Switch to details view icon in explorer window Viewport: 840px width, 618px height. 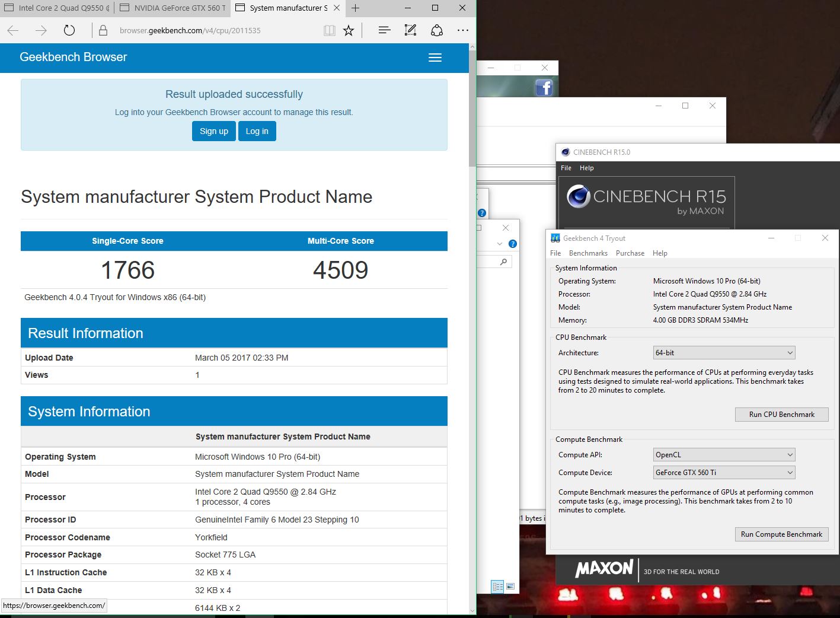click(x=498, y=587)
